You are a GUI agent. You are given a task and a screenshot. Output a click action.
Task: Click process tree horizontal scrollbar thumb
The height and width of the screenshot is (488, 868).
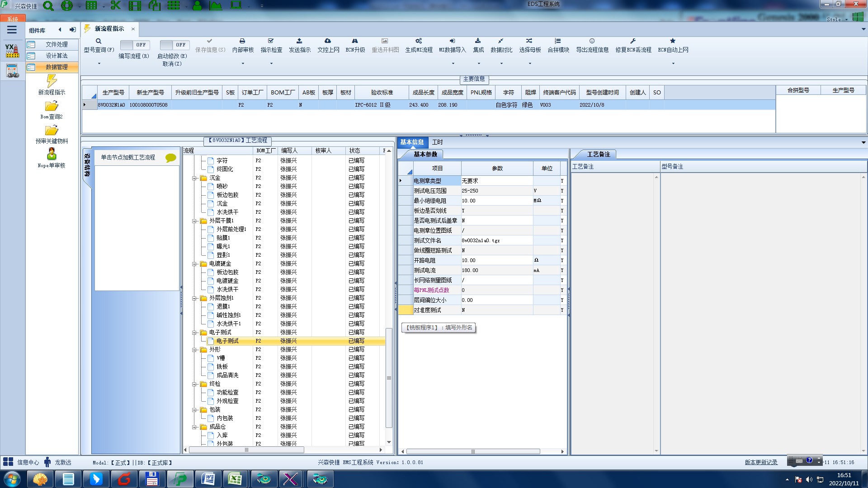click(x=246, y=450)
